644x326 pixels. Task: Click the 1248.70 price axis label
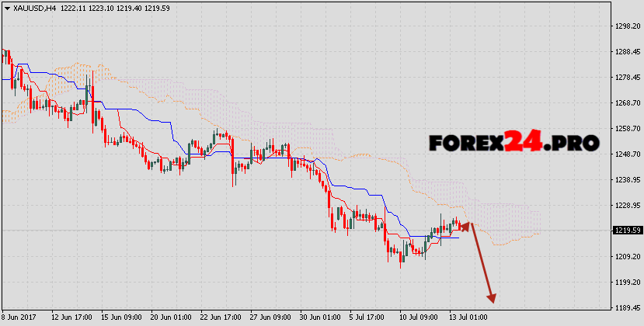(626, 154)
